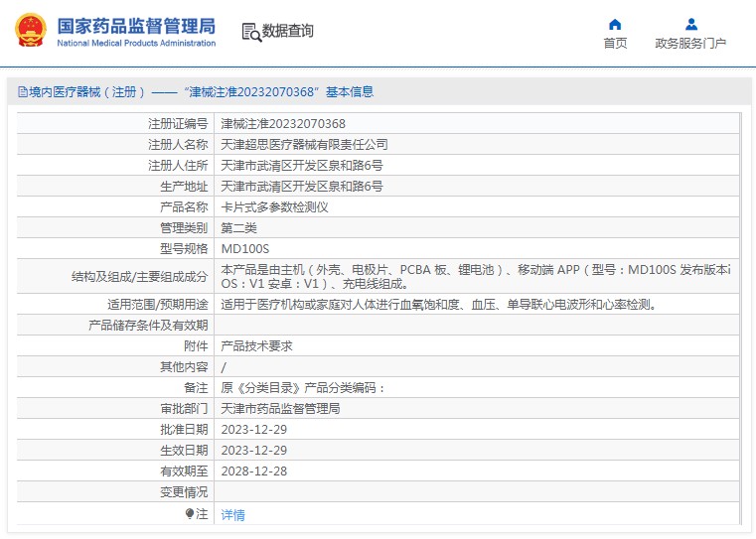756x539 pixels.
Task: Click the 原《分类目录》产品分类编码 remark
Action: tap(303, 388)
